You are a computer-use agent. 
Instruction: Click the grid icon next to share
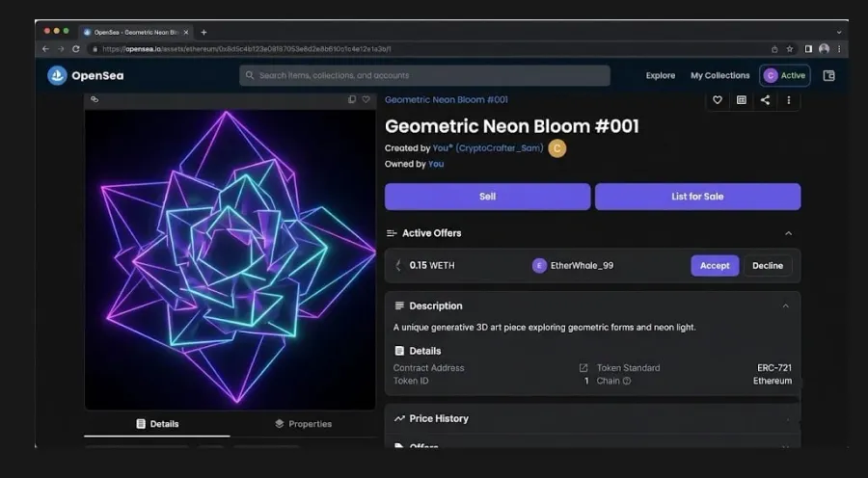click(742, 100)
